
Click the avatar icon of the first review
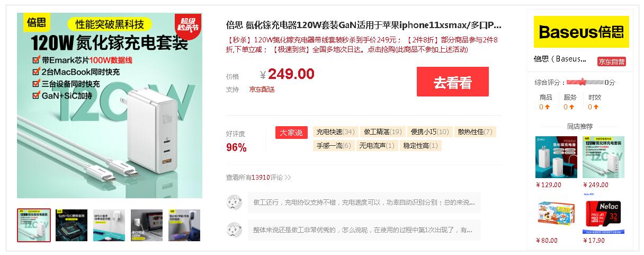pyautogui.click(x=235, y=202)
